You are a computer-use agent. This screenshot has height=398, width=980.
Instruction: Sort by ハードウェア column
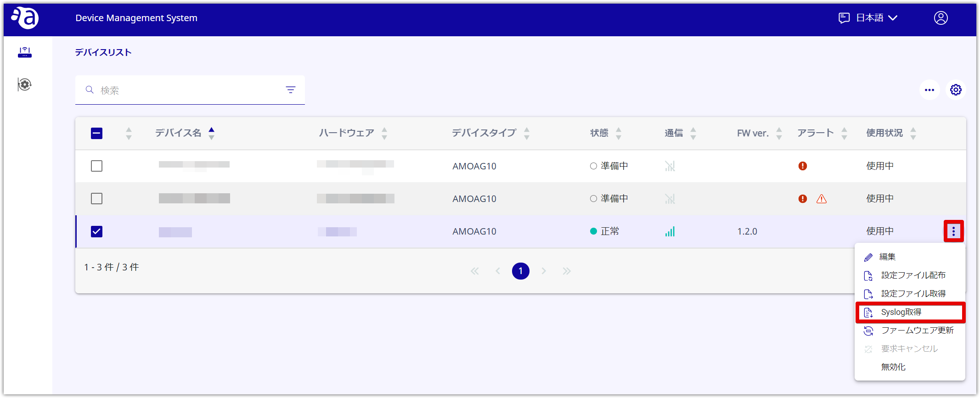[384, 133]
